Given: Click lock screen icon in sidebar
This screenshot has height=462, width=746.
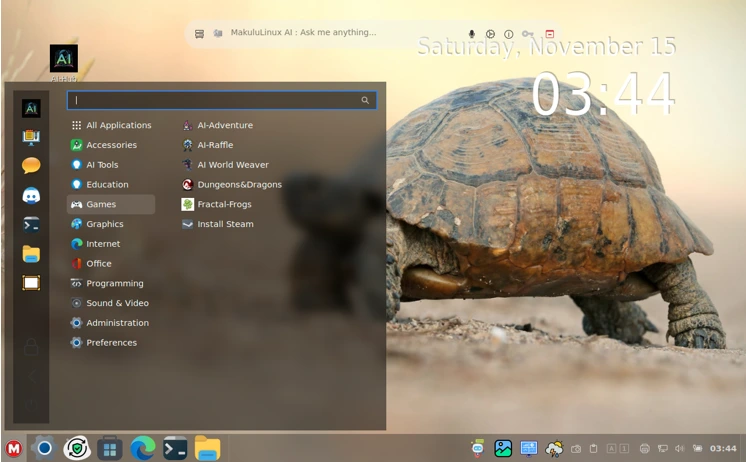Looking at the screenshot, I should click(31, 347).
